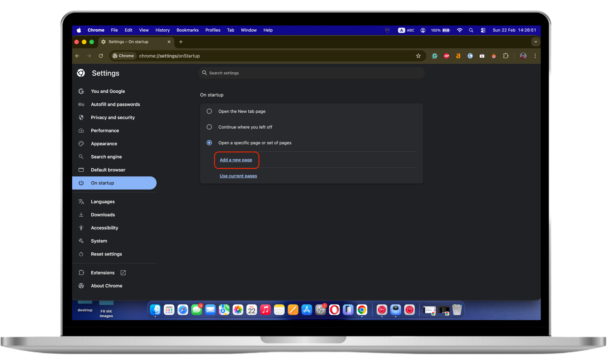The height and width of the screenshot is (364, 607).
Task: Select the Appearance settings section
Action: 104,143
